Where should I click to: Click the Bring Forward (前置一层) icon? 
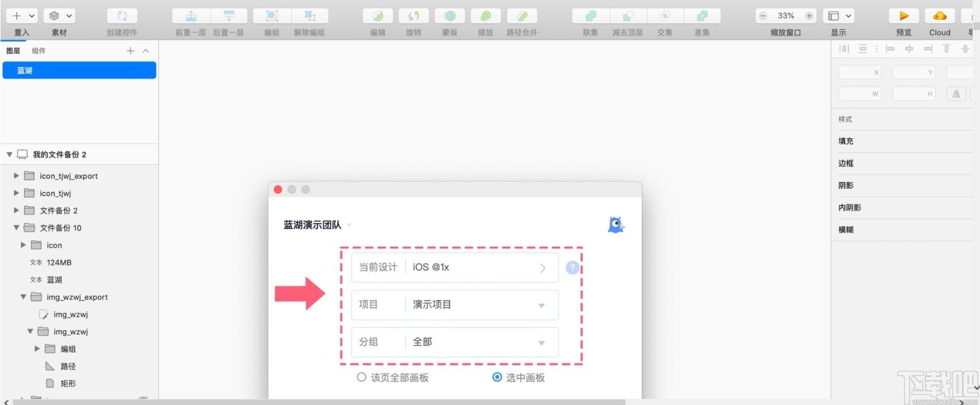[191, 16]
